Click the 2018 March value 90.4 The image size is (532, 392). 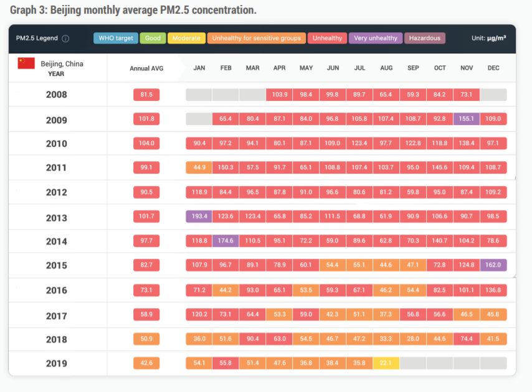click(x=252, y=339)
